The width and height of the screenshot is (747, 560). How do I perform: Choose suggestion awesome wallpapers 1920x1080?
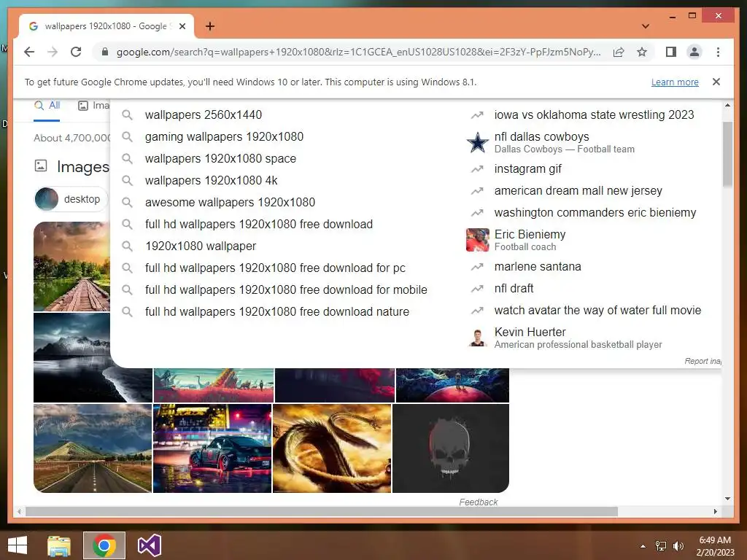coord(230,203)
